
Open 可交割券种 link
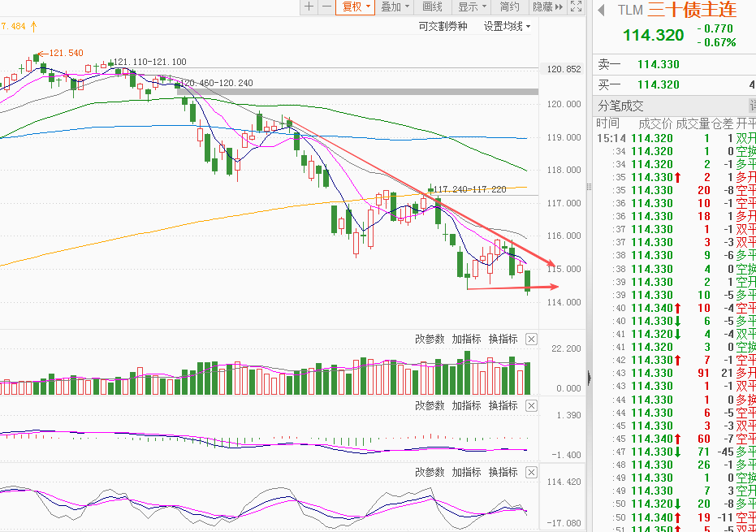coord(443,27)
